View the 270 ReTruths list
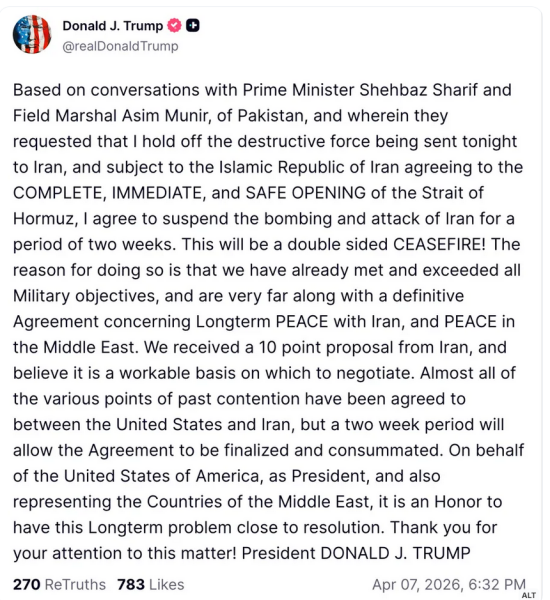The height and width of the screenshot is (600, 550). coord(59,585)
